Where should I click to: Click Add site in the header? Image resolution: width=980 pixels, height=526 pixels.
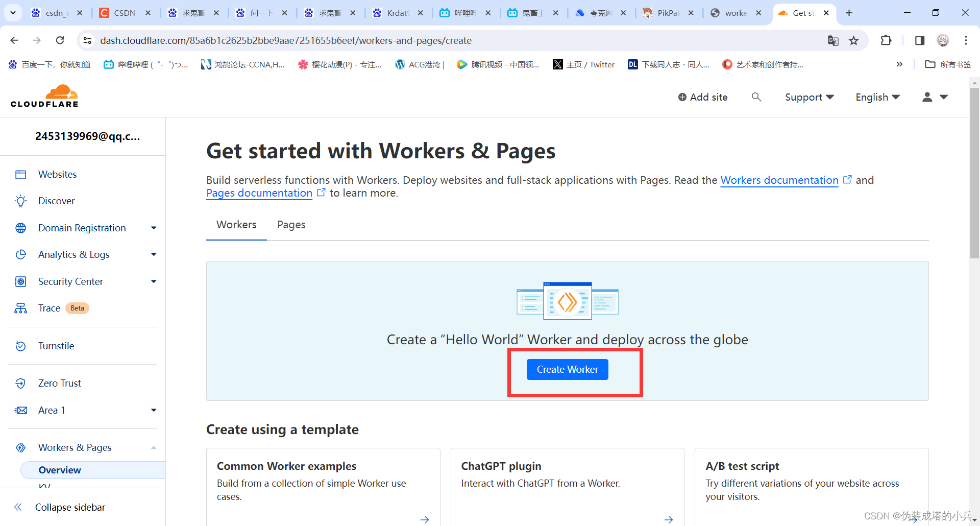702,97
